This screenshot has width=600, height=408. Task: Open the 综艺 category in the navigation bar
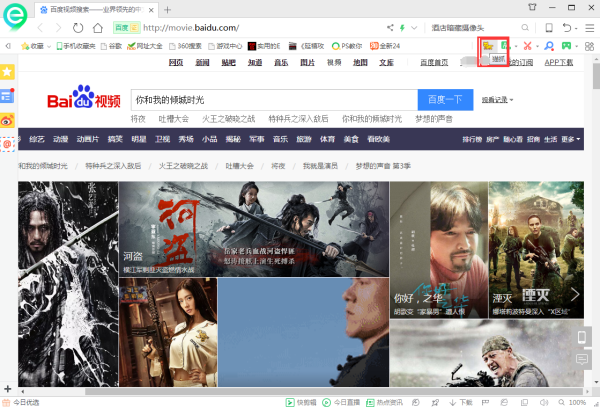tap(37, 139)
